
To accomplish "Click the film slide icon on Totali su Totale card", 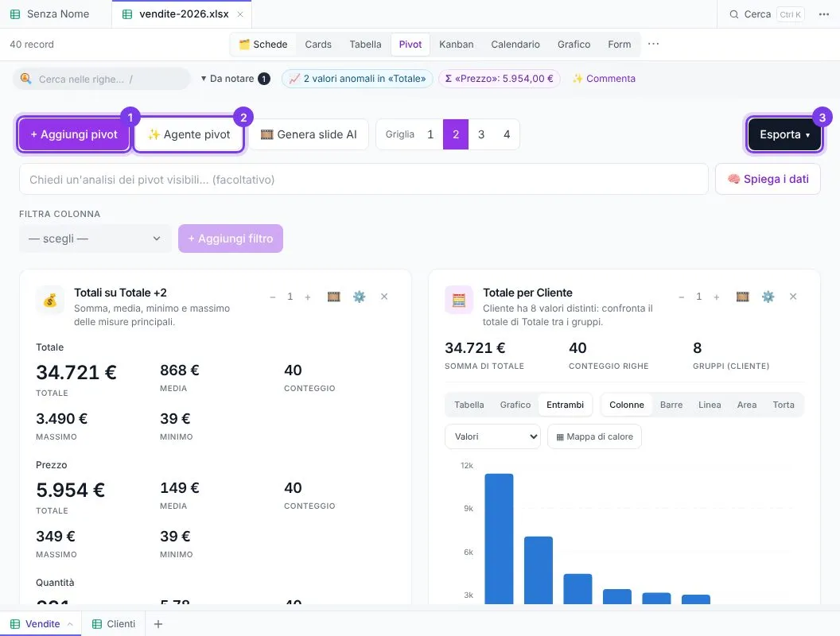I will coord(334,297).
